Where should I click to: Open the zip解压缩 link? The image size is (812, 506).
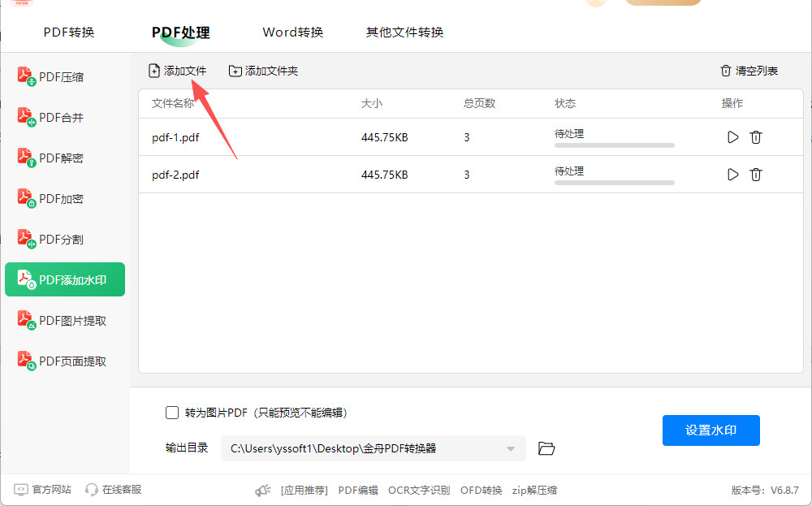tap(534, 491)
